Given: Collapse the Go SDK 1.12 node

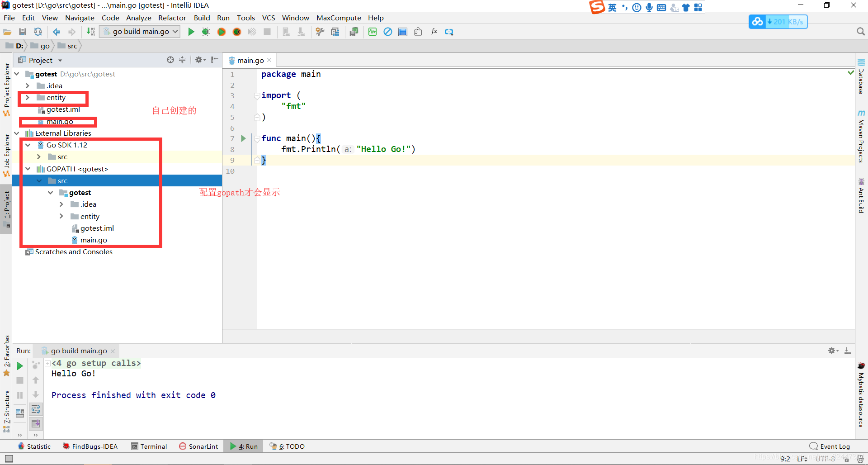Looking at the screenshot, I should coord(28,145).
